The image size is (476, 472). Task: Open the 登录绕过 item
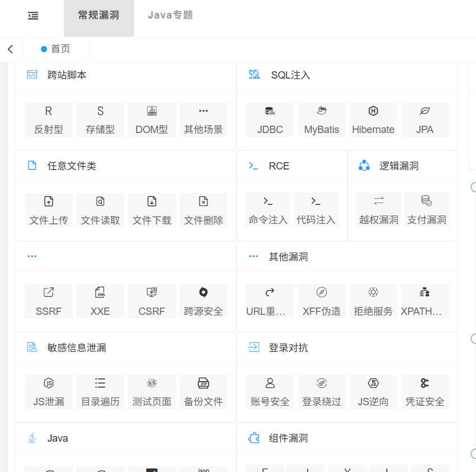pyautogui.click(x=321, y=392)
